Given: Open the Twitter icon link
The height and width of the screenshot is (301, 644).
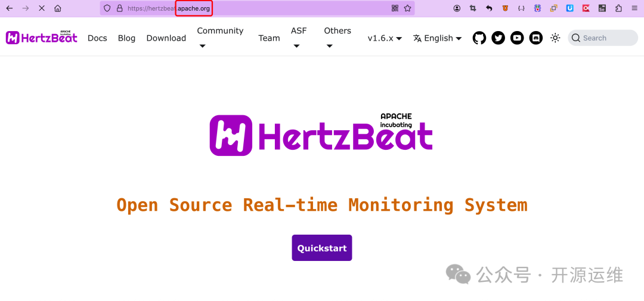Looking at the screenshot, I should pyautogui.click(x=498, y=38).
